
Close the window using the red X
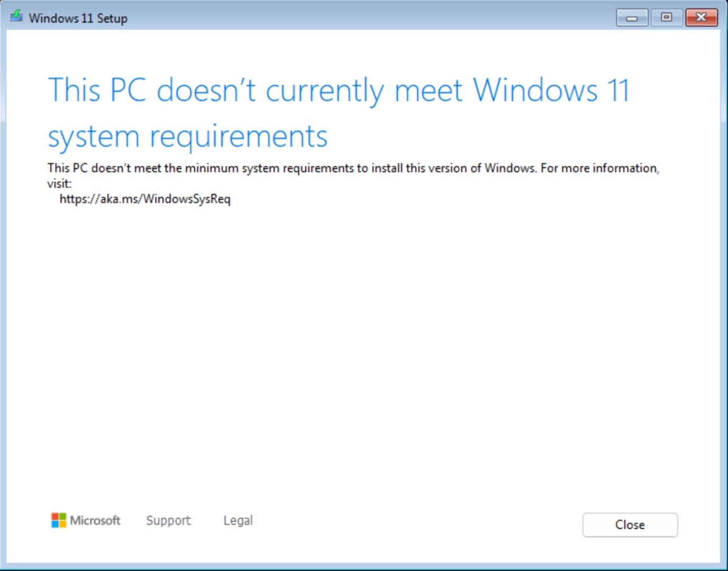tap(701, 18)
